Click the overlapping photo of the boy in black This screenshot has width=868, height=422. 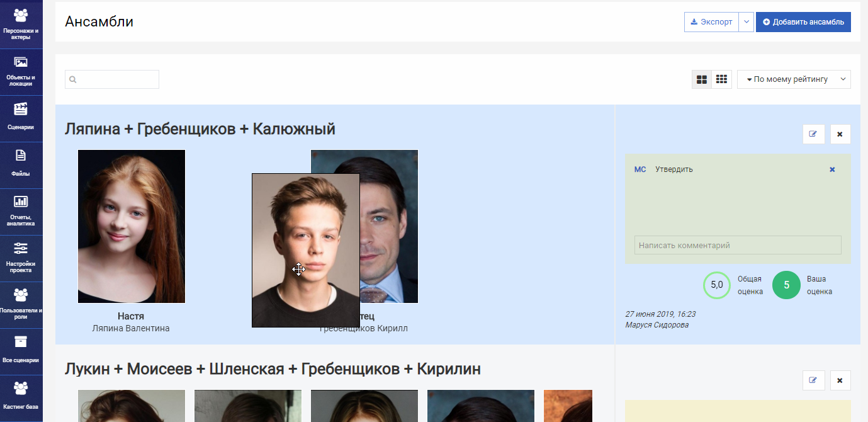tap(306, 250)
